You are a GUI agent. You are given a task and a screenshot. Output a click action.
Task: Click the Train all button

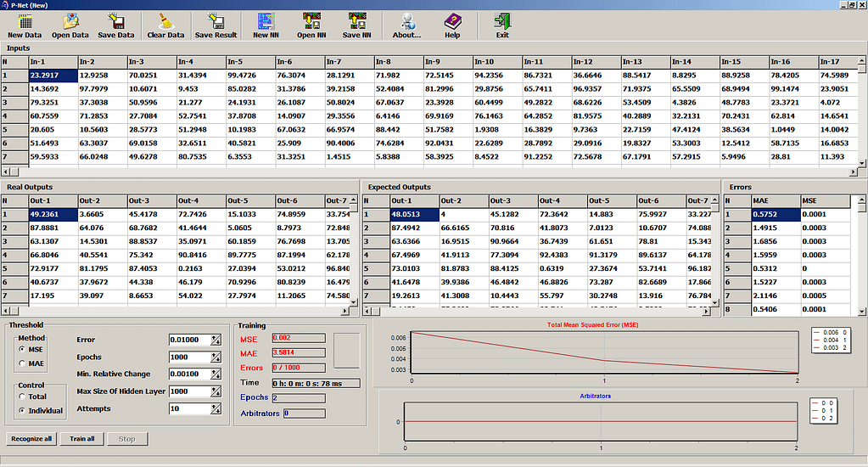click(x=82, y=439)
